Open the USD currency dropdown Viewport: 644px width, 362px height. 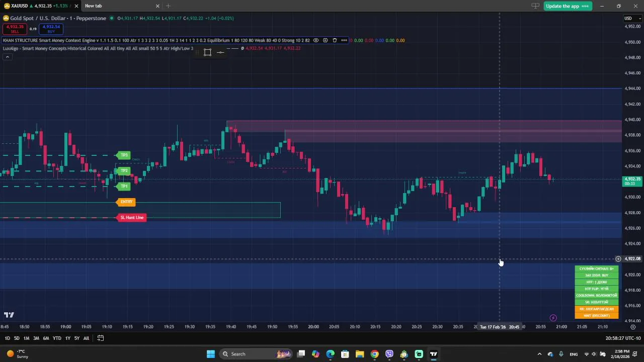pos(633,18)
